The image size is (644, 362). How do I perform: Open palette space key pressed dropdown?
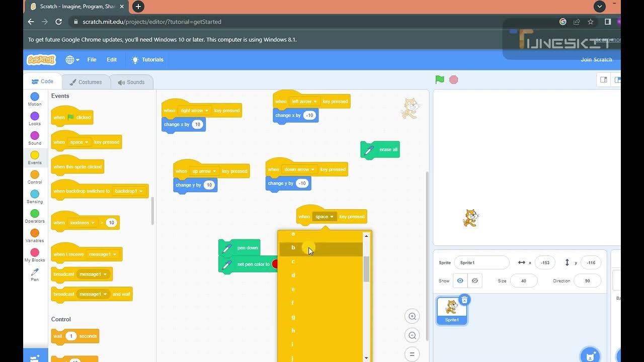pyautogui.click(x=79, y=142)
